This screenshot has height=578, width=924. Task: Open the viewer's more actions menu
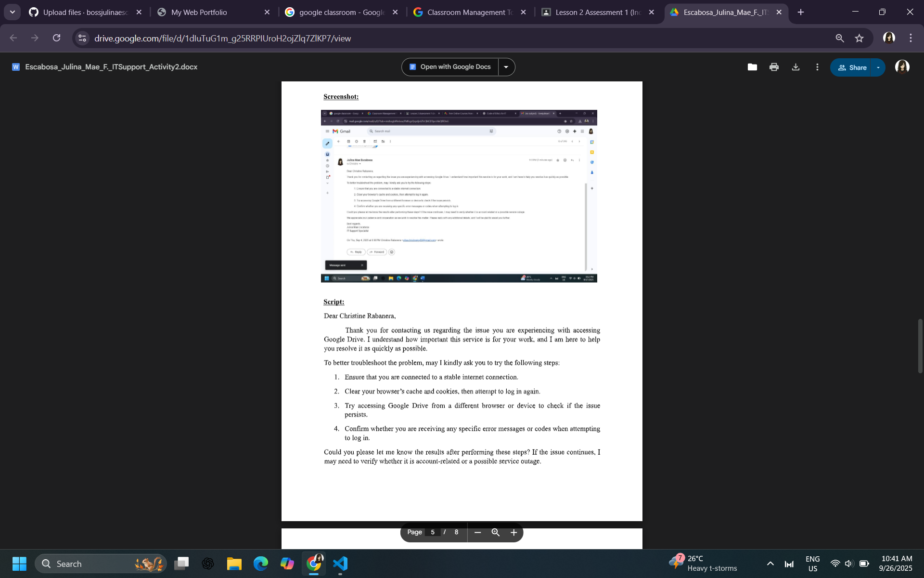[817, 67]
